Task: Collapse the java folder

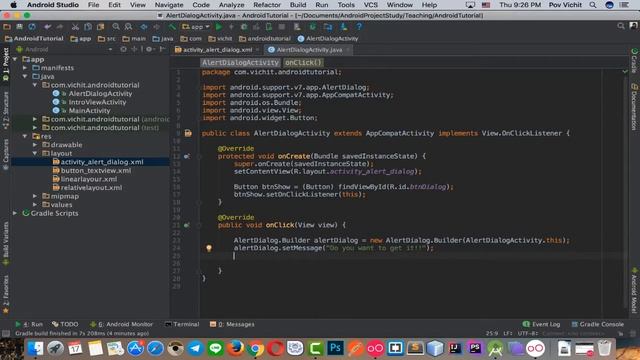Action: [25, 76]
